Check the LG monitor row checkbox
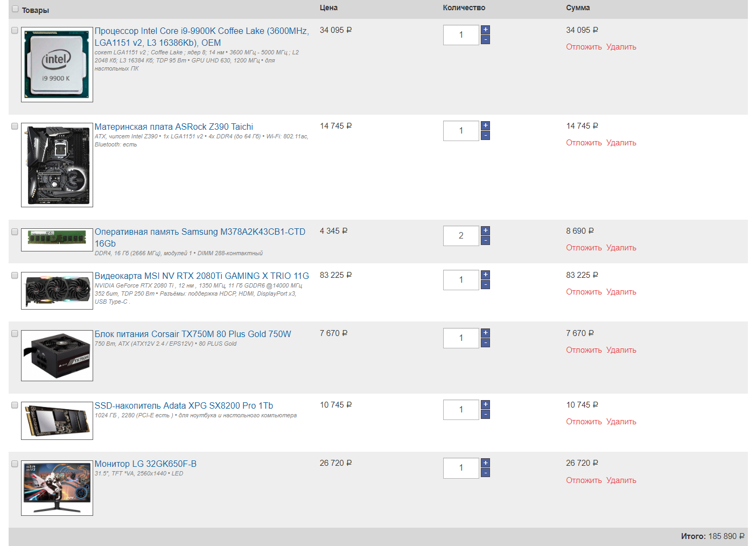This screenshot has height=546, width=756. tap(15, 464)
